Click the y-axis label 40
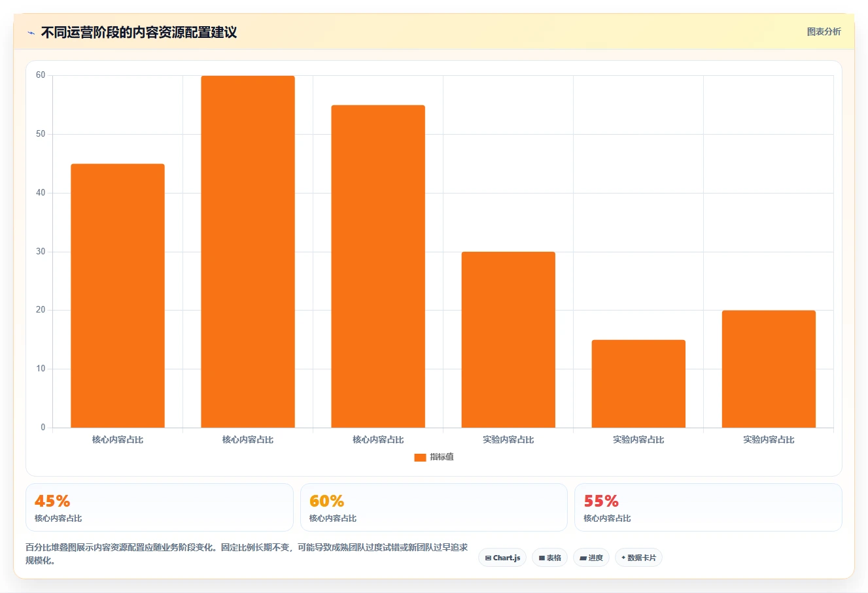 [41, 193]
